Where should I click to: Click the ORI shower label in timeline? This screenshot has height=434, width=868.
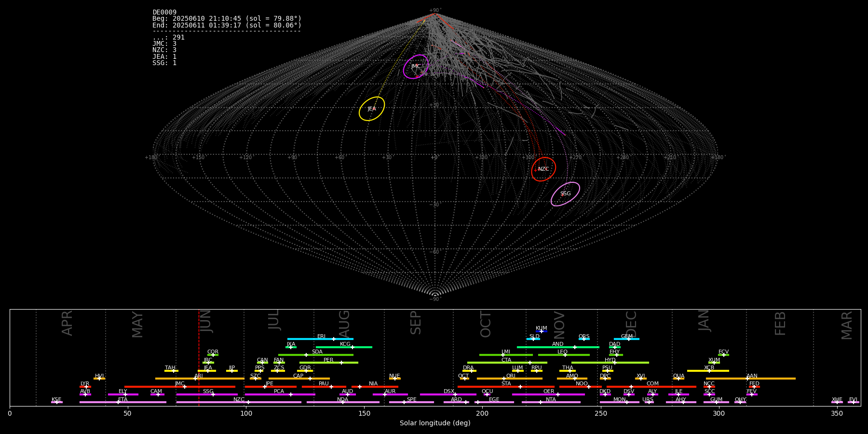tap(511, 376)
